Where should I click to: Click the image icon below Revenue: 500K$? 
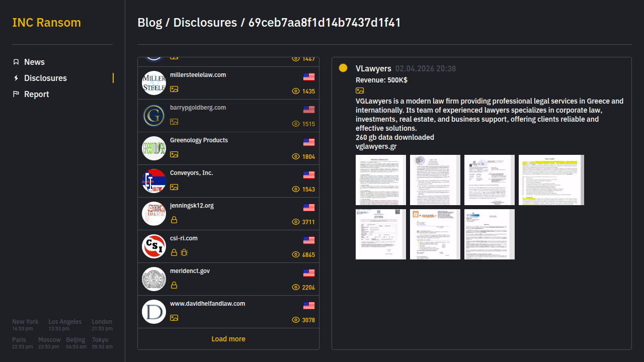point(360,90)
